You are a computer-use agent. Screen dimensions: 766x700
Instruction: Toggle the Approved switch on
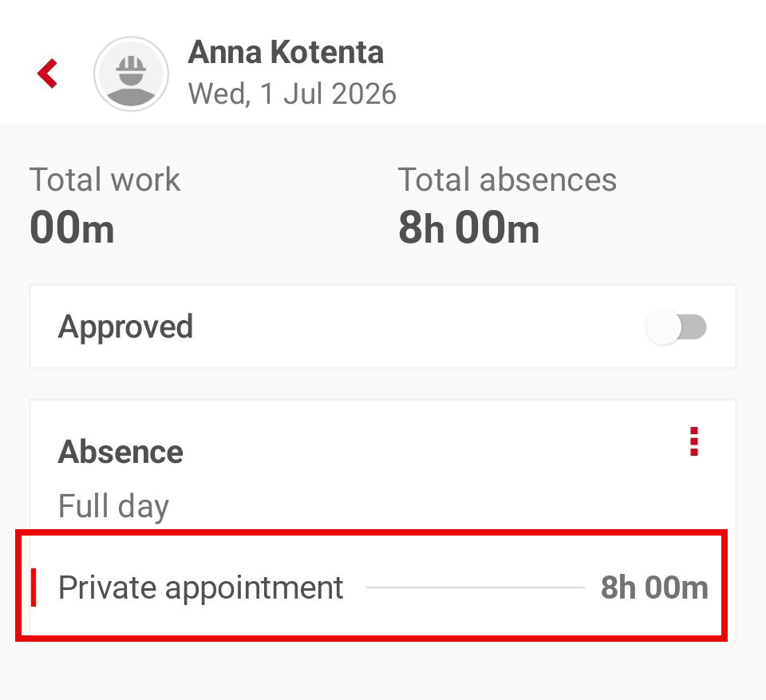676,327
